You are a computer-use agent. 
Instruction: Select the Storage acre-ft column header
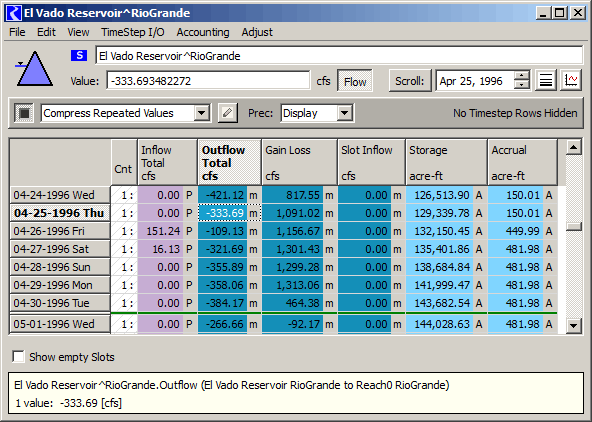[446, 162]
